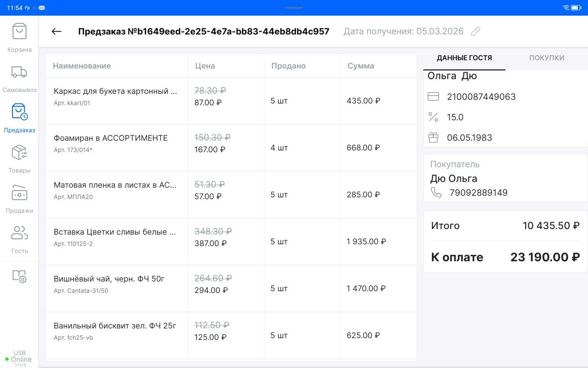Click the top status bar drag handle
The width and height of the screenshot is (588, 368).
click(294, 8)
